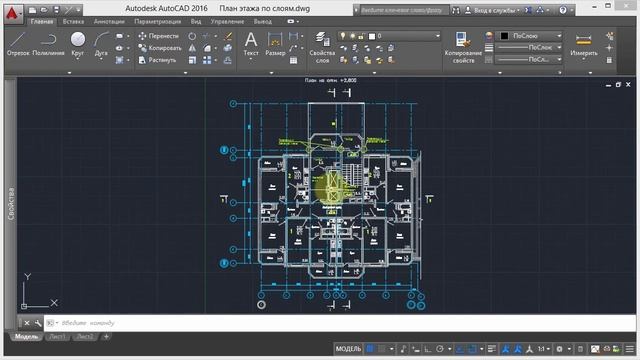Click the Копировать copy command
This screenshot has height=360, width=640.
click(160, 48)
